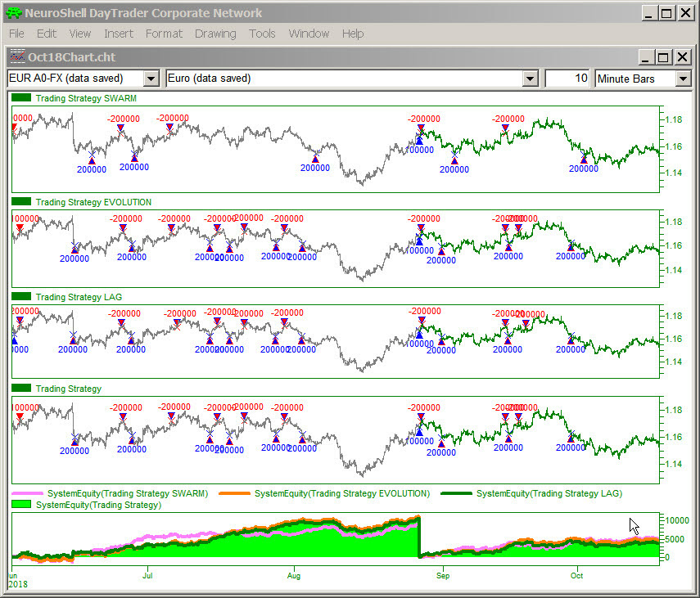Click green swatch beside Trading Strategy SWARM
This screenshot has height=598, width=700.
(x=22, y=98)
